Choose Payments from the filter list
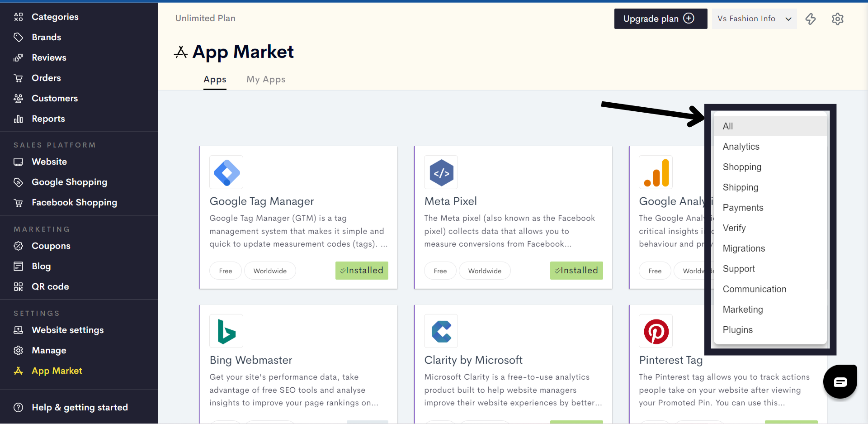 (770, 208)
